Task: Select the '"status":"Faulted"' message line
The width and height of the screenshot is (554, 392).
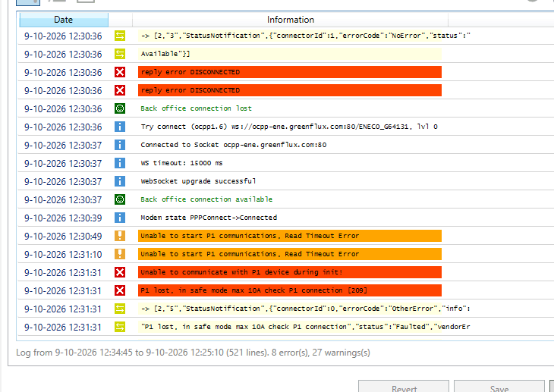Action: tap(305, 327)
